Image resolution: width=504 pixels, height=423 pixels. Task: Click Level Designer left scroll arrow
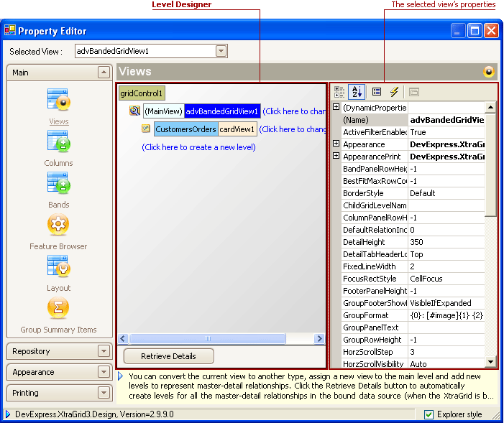pos(123,338)
